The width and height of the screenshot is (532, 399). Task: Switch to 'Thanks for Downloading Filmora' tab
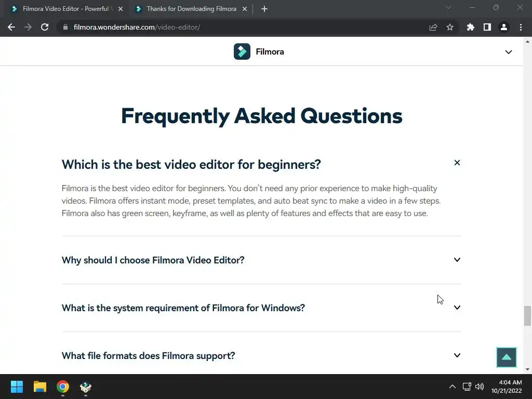point(191,9)
